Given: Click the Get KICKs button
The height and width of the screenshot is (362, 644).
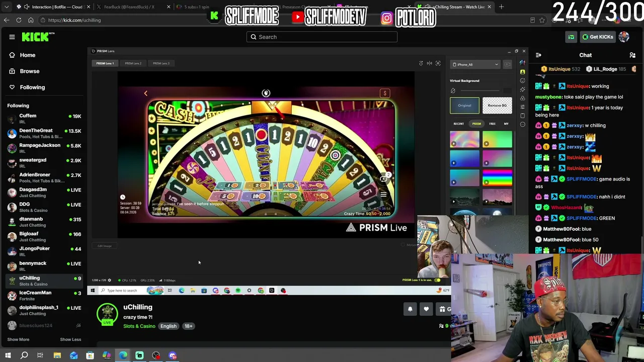Looking at the screenshot, I should [x=597, y=37].
